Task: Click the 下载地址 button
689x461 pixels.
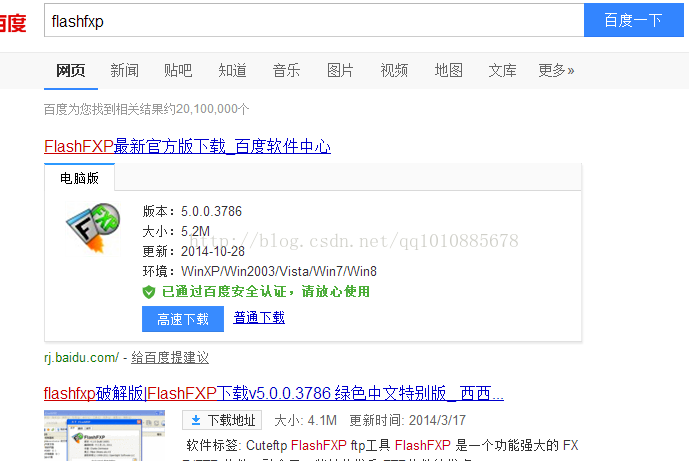Action: click(222, 420)
